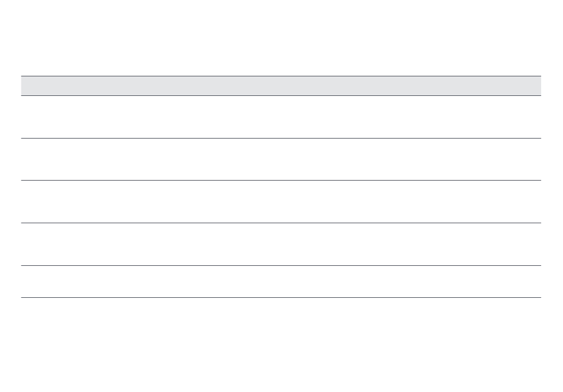This screenshot has height=392, width=563.
Task: Click the divider line under gray header
Action: tap(281, 96)
